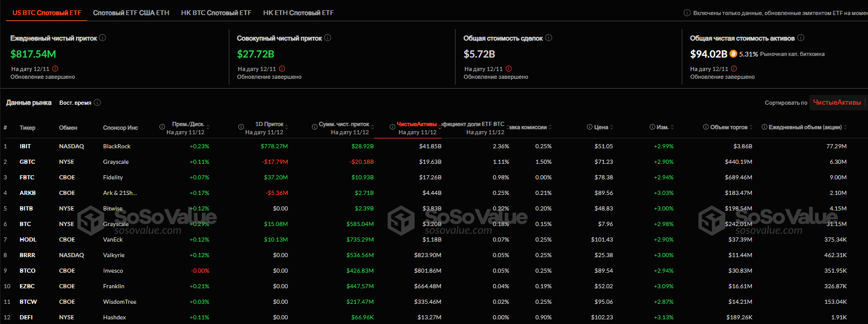Click info icon beside Общая чистая стоимость активов

click(x=801, y=38)
